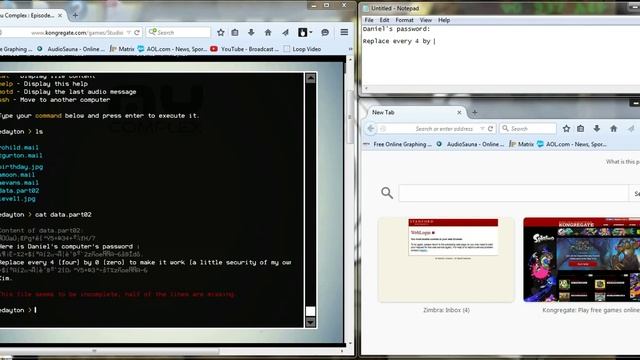Click terminal command prompt input line
The height and width of the screenshot is (360, 640).
coord(151,310)
